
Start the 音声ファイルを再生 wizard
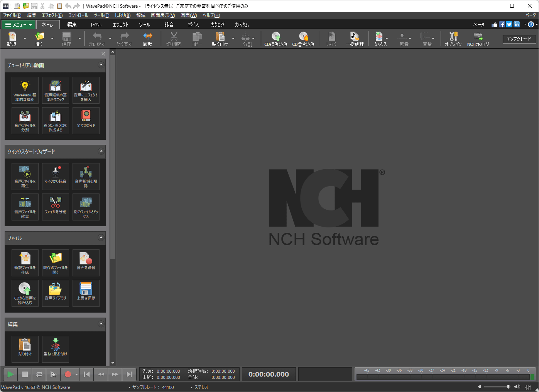point(25,177)
